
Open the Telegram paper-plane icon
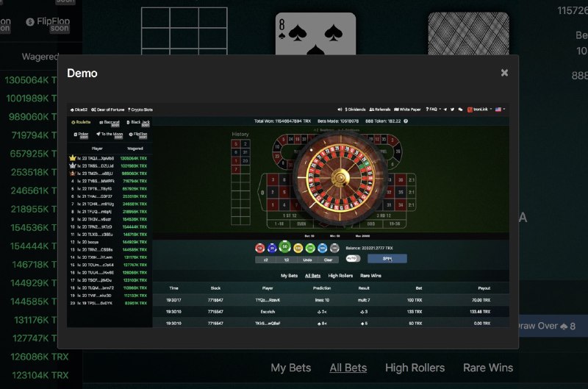point(445,110)
